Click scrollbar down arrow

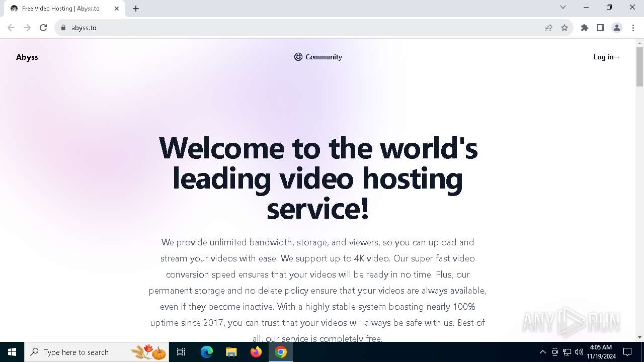639,337
